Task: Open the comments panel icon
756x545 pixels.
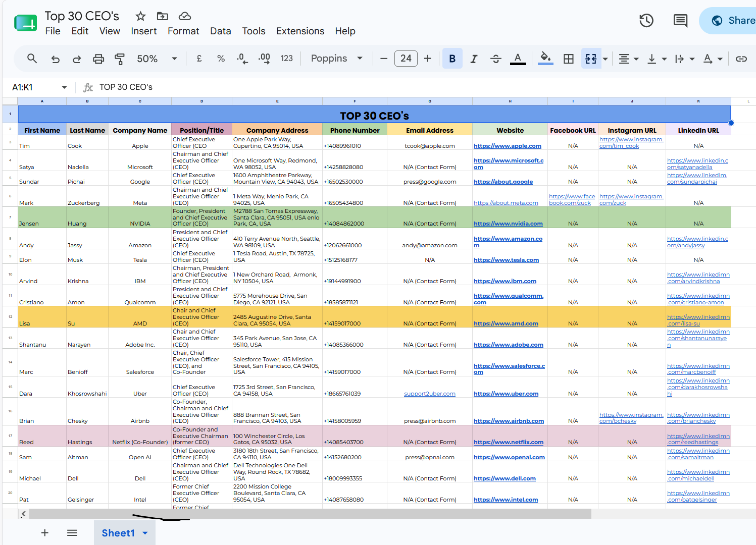Action: (680, 21)
